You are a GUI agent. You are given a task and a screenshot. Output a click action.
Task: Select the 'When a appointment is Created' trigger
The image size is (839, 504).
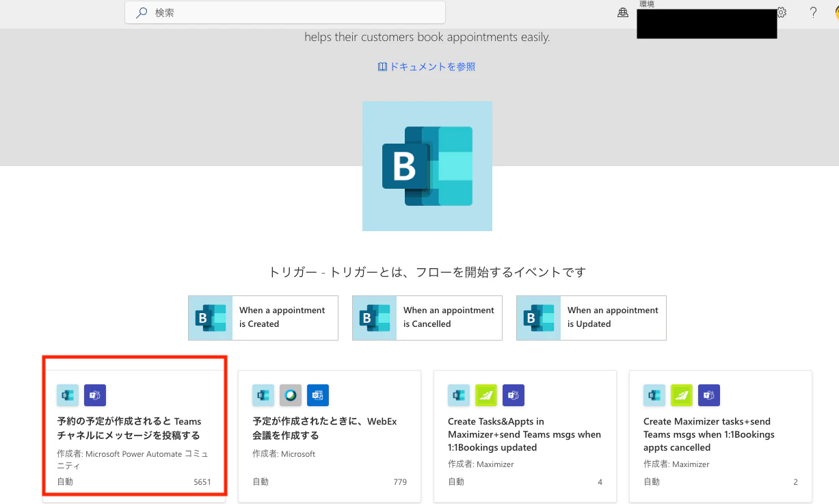pyautogui.click(x=263, y=318)
